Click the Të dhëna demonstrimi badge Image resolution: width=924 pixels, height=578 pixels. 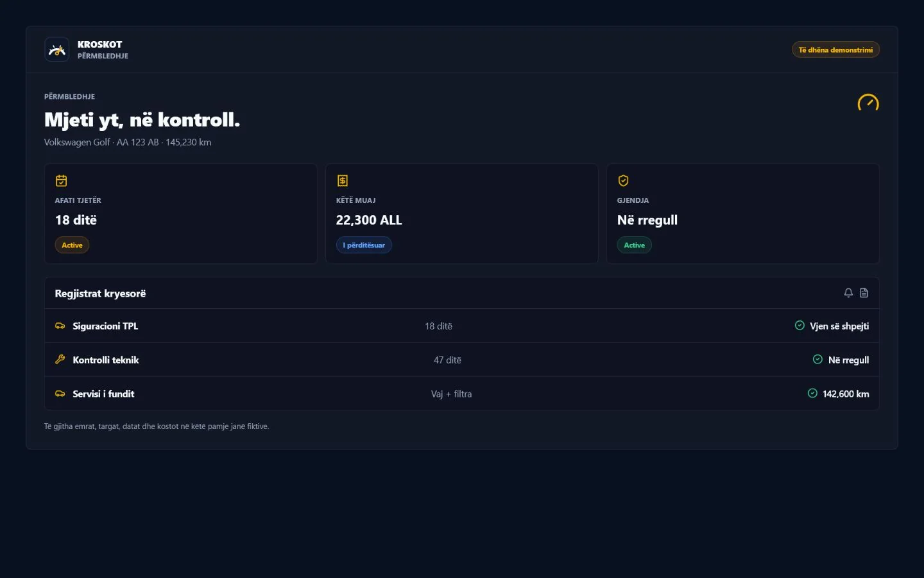coord(835,49)
